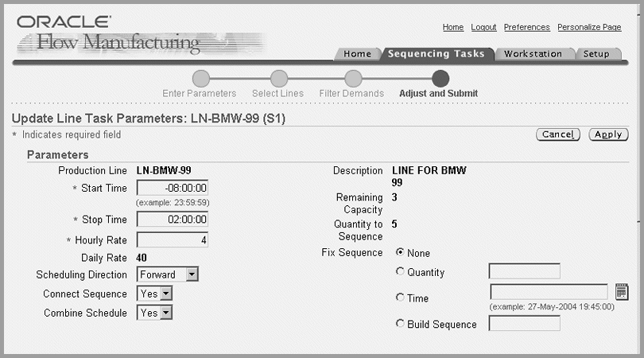Switch to the Home tab
Screen dimensions: 644x358
point(357,54)
